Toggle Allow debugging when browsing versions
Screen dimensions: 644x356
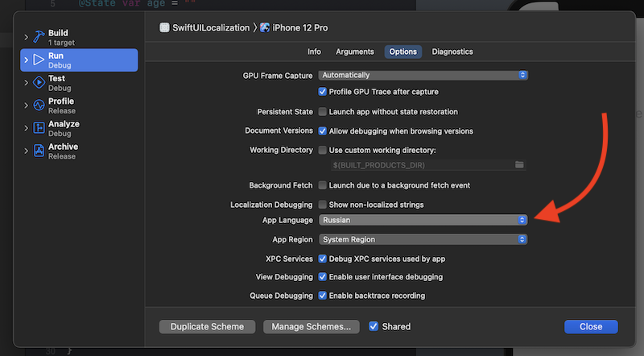click(x=323, y=131)
